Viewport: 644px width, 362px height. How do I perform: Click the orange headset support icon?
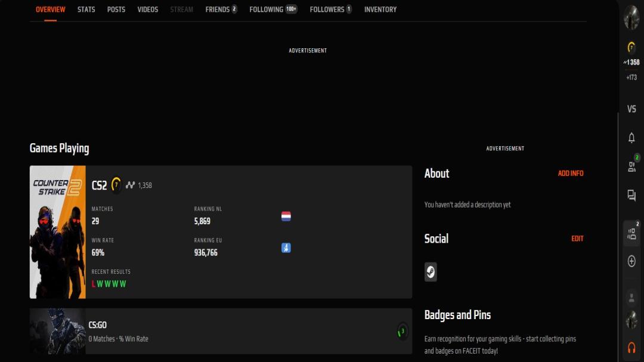tap(631, 348)
